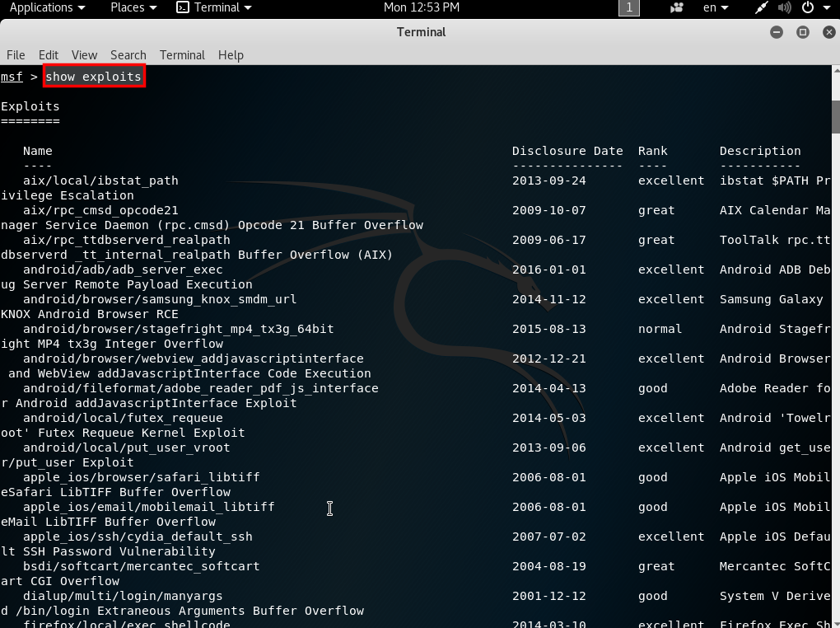This screenshot has width=840, height=628.
Task: Open the Search menu
Action: tap(128, 54)
